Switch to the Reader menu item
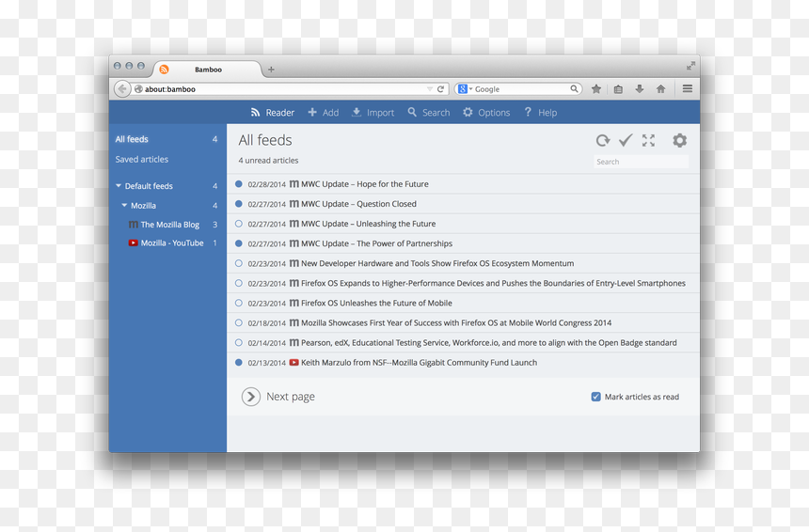809x532 pixels. click(273, 113)
